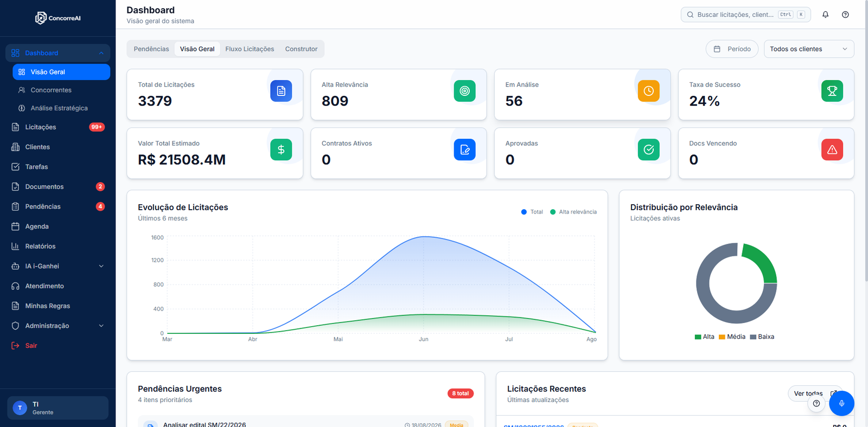The image size is (868, 427).
Task: Click the Atendimento headset icon
Action: coord(15,286)
